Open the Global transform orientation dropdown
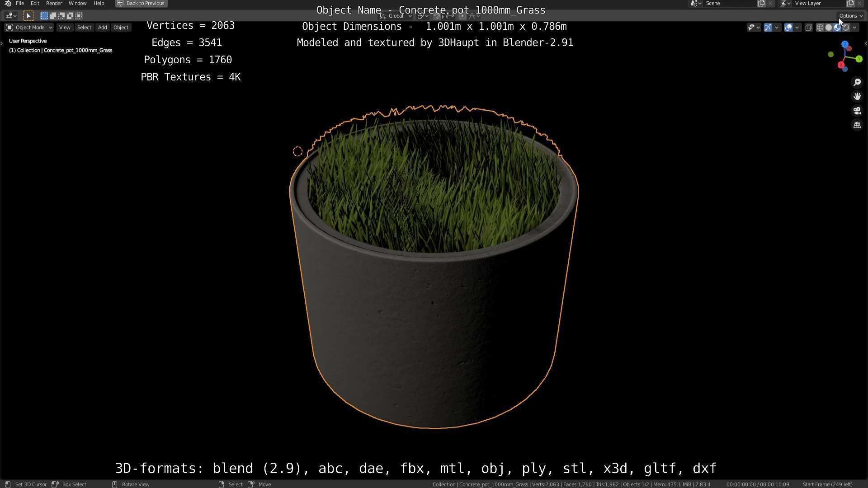The image size is (868, 488). click(x=396, y=16)
